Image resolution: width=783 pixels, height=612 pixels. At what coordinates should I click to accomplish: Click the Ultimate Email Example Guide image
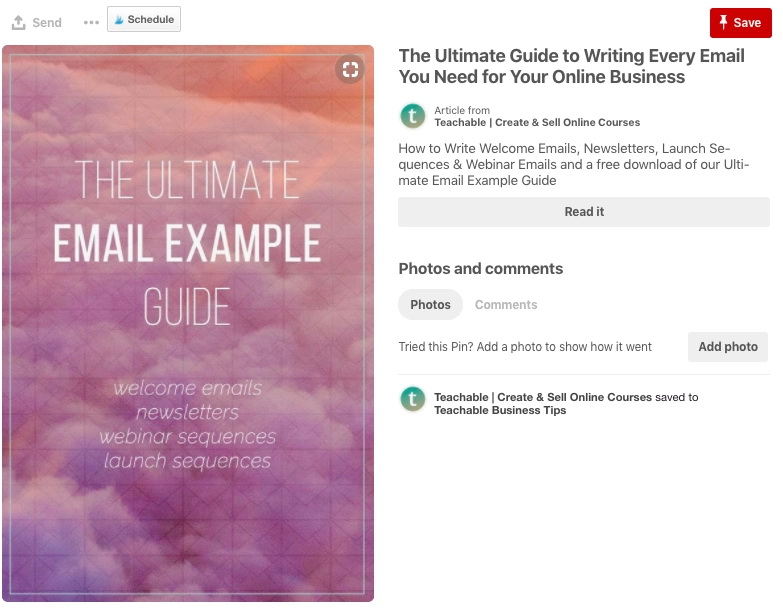(188, 323)
